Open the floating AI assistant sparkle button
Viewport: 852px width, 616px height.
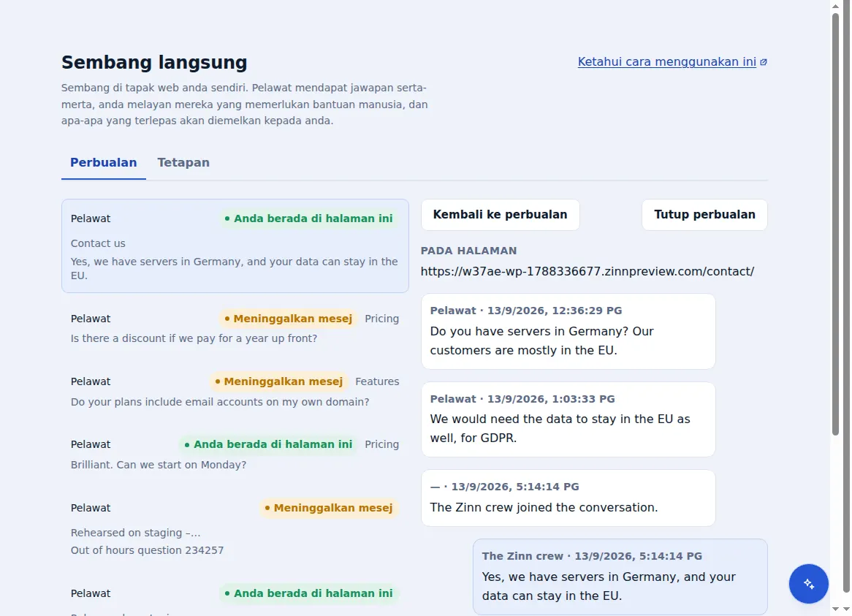point(809,583)
